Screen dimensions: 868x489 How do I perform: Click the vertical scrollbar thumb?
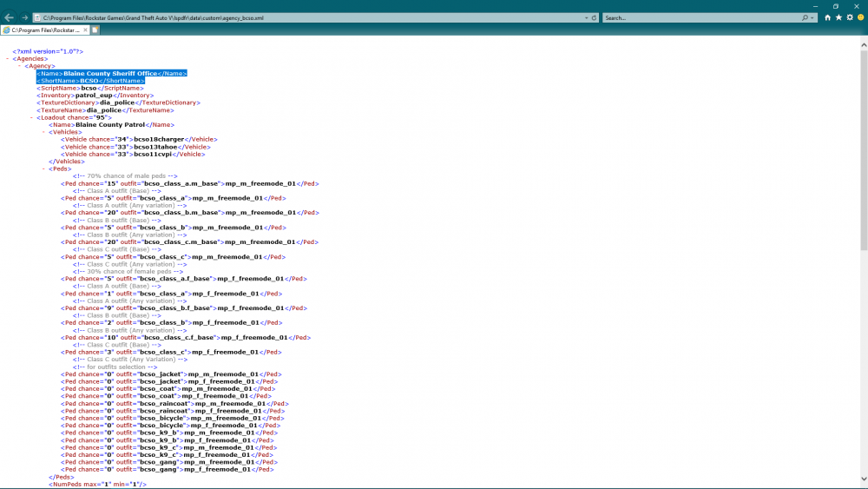click(x=864, y=150)
